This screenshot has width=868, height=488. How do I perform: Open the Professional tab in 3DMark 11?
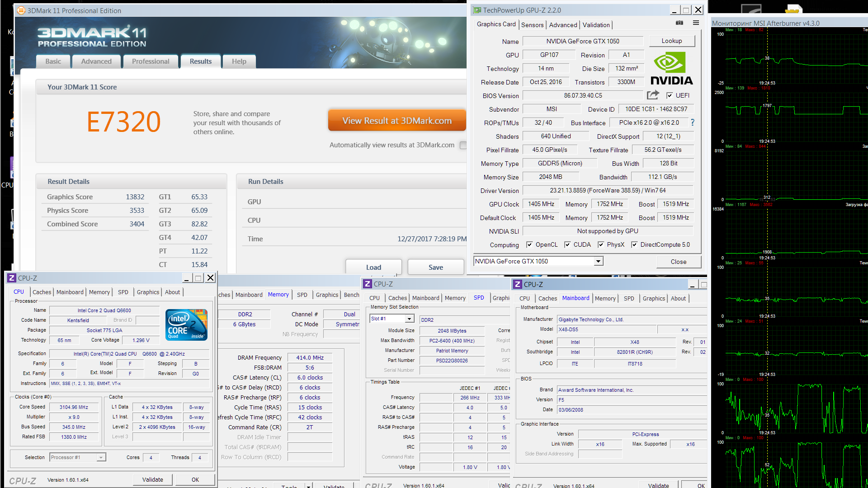(x=151, y=61)
